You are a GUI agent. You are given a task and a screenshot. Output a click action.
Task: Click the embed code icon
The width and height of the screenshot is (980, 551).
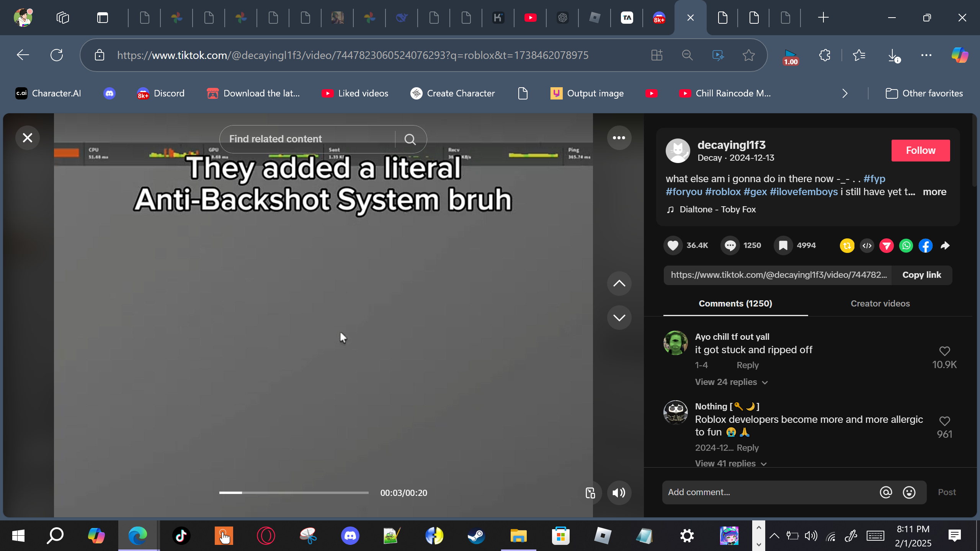point(867,246)
